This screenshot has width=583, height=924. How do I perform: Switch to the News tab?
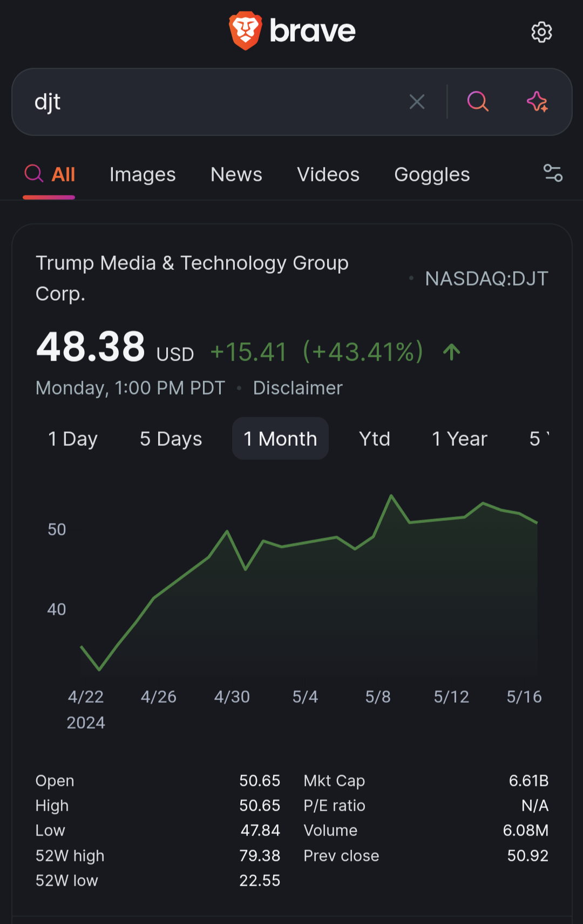point(236,174)
